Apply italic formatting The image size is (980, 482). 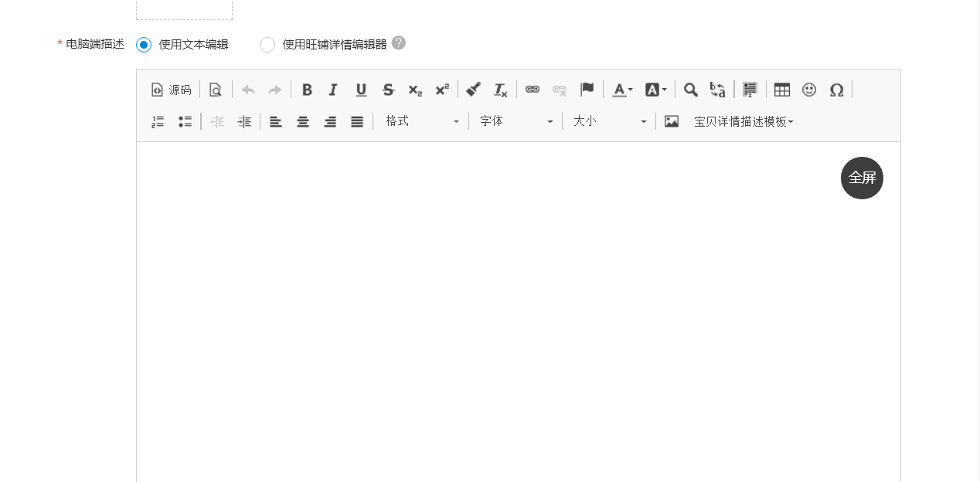(333, 90)
